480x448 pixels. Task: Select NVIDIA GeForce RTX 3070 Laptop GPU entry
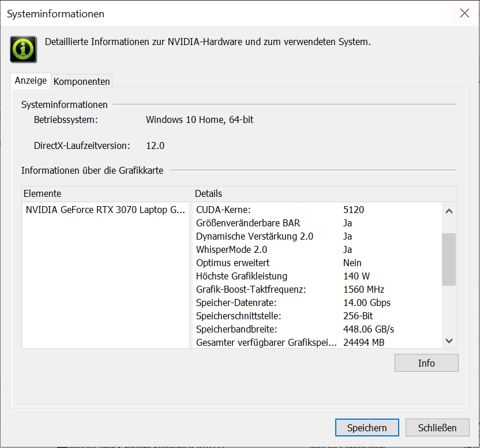coord(106,210)
